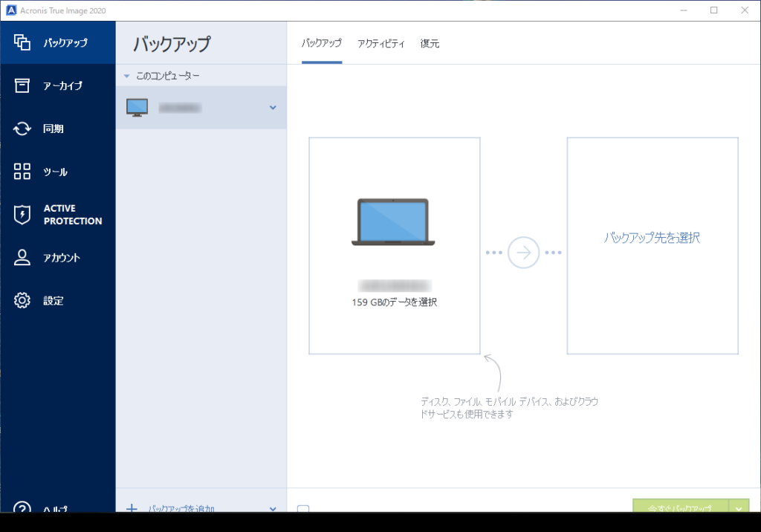This screenshot has height=532, width=761.
Task: Collapse the このコンピューター group triangle
Action: (x=126, y=77)
